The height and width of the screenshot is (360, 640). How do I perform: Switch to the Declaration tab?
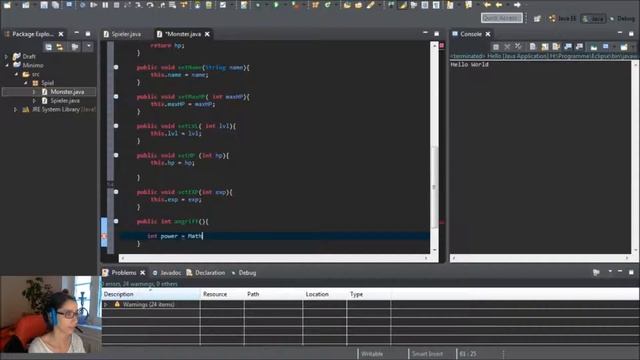click(206, 273)
